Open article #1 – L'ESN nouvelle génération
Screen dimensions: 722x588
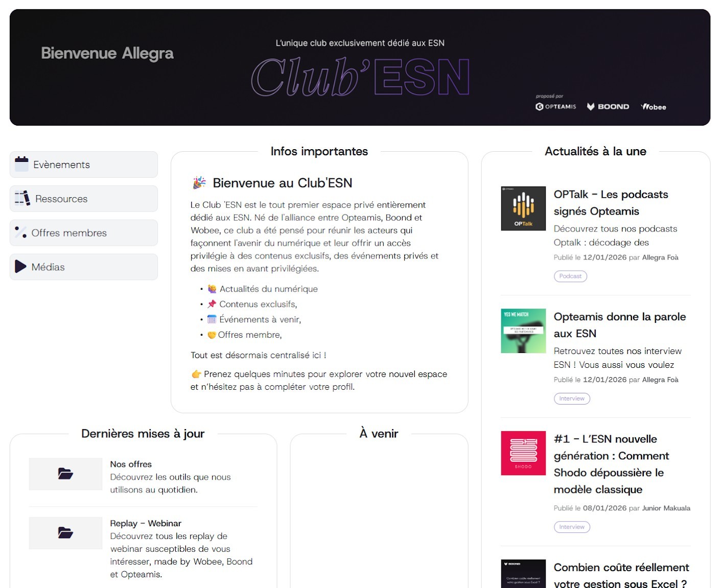tap(611, 464)
